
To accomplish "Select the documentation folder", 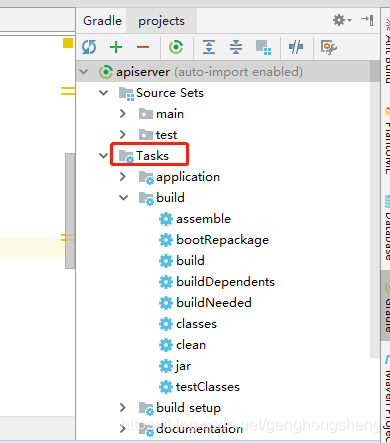I will click(x=191, y=429).
